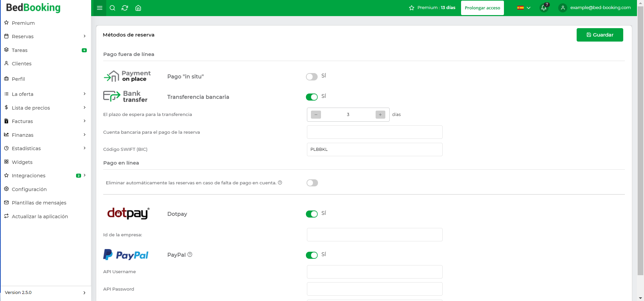The height and width of the screenshot is (301, 644).
Task: Click the Configuración gear icon
Action: 6,189
